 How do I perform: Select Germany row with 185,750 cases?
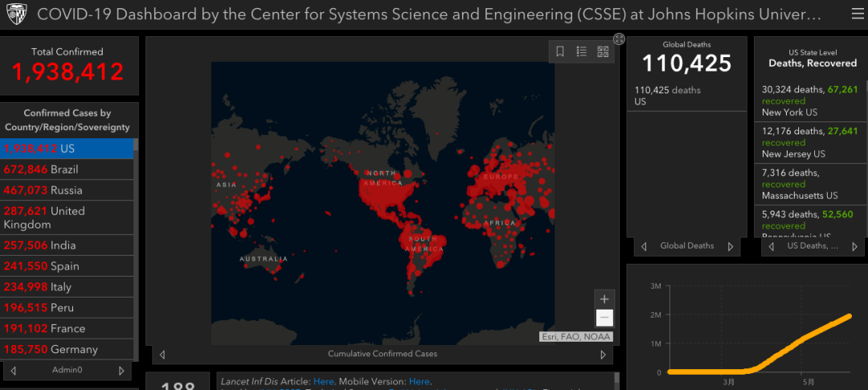tap(67, 350)
